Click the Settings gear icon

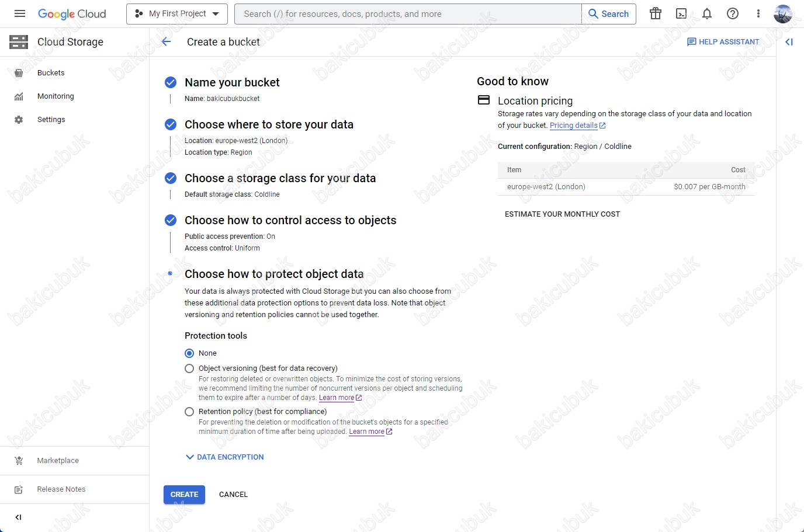tap(19, 120)
